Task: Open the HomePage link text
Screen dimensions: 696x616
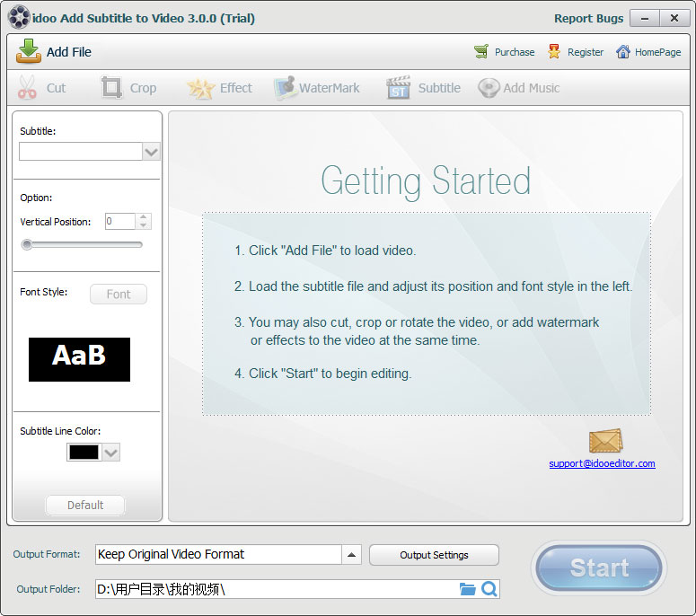Action: pos(657,52)
